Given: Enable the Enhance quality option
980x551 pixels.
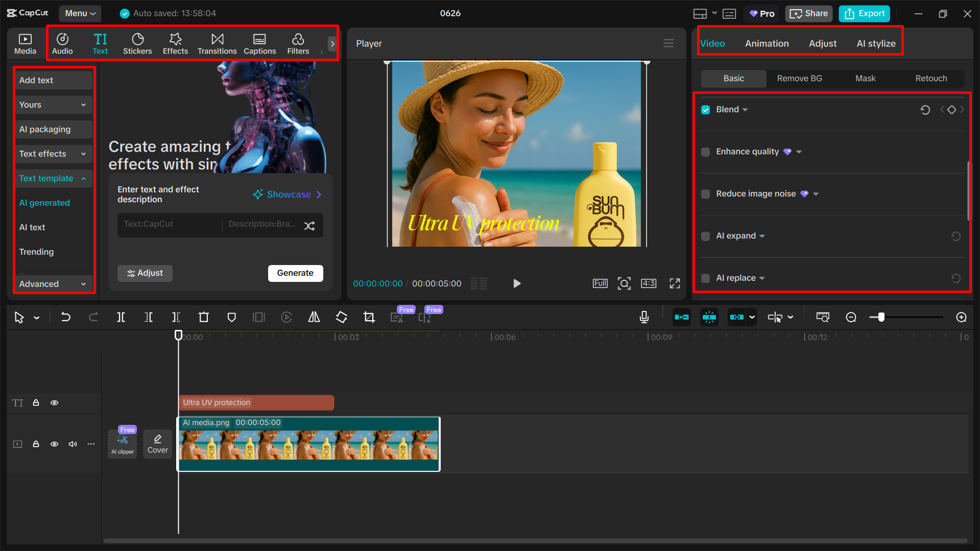Looking at the screenshot, I should (705, 152).
